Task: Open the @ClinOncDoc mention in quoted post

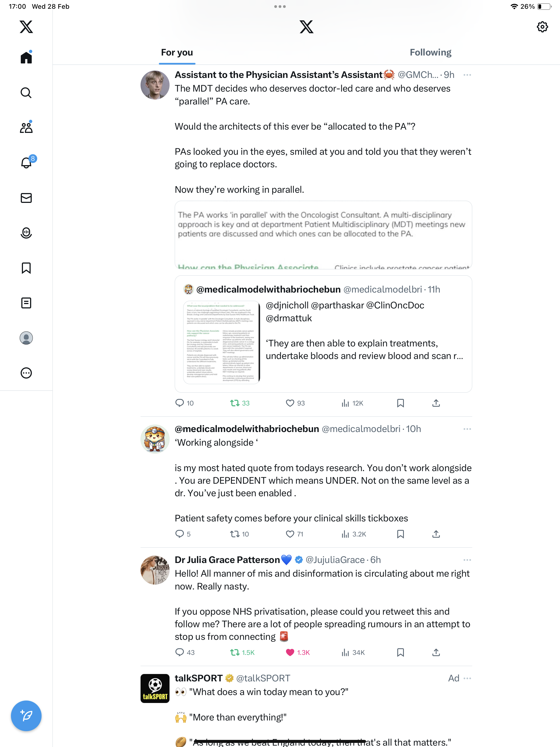Action: coord(395,305)
